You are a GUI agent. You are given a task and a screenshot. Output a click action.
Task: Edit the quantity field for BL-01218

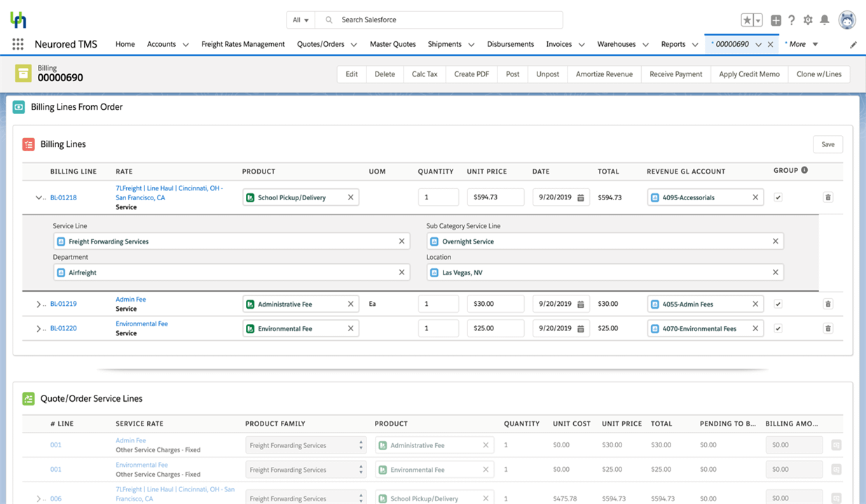pyautogui.click(x=439, y=197)
